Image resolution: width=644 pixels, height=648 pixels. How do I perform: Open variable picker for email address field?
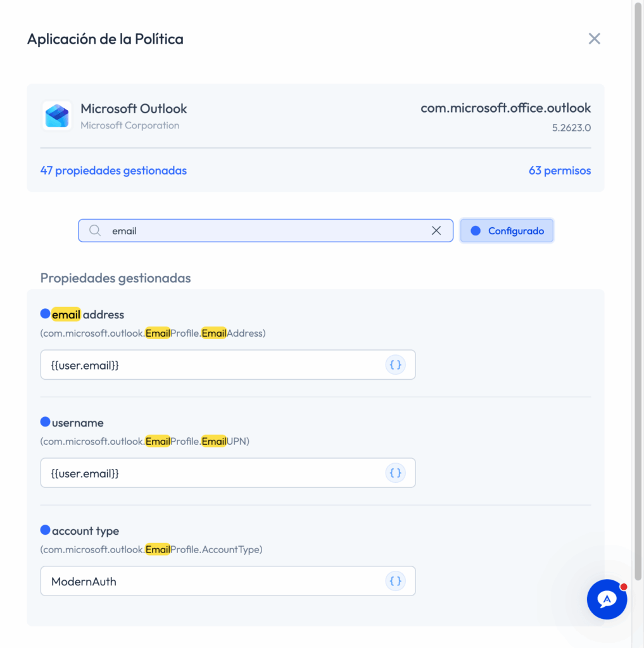pos(395,365)
